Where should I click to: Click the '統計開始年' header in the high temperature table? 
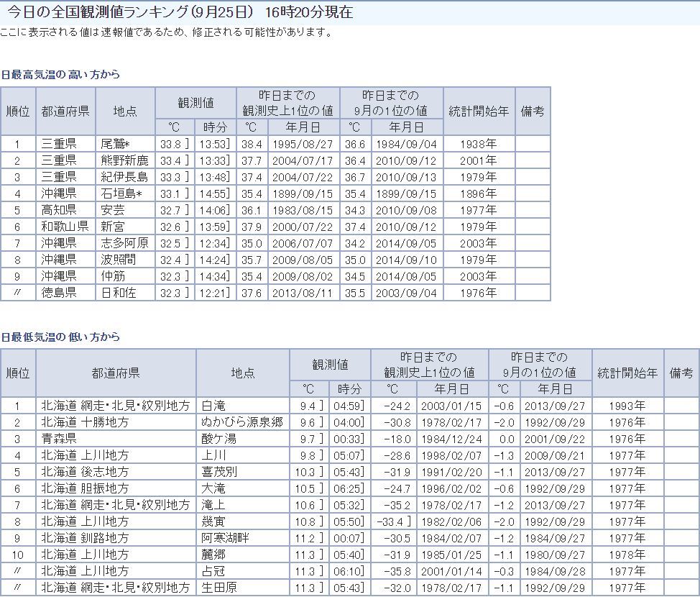479,111
